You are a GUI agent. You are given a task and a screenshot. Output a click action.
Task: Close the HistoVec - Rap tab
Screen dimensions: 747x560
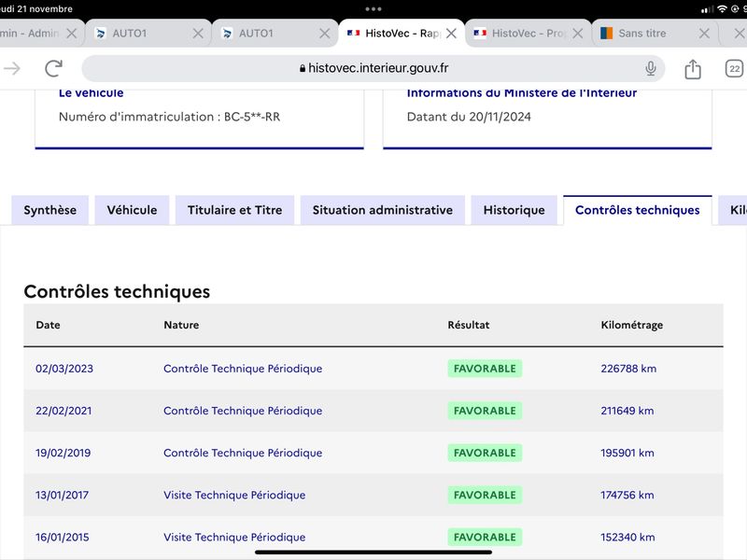[451, 34]
